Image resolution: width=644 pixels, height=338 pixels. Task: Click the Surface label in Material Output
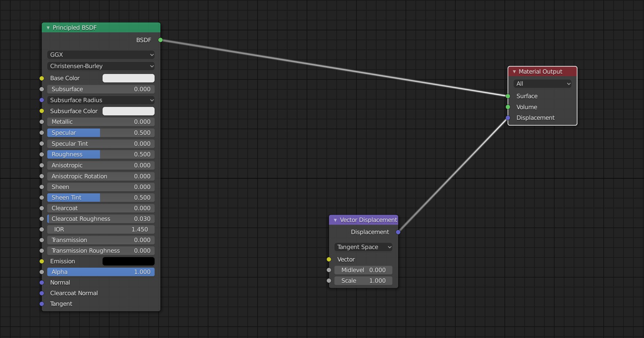tap(527, 96)
